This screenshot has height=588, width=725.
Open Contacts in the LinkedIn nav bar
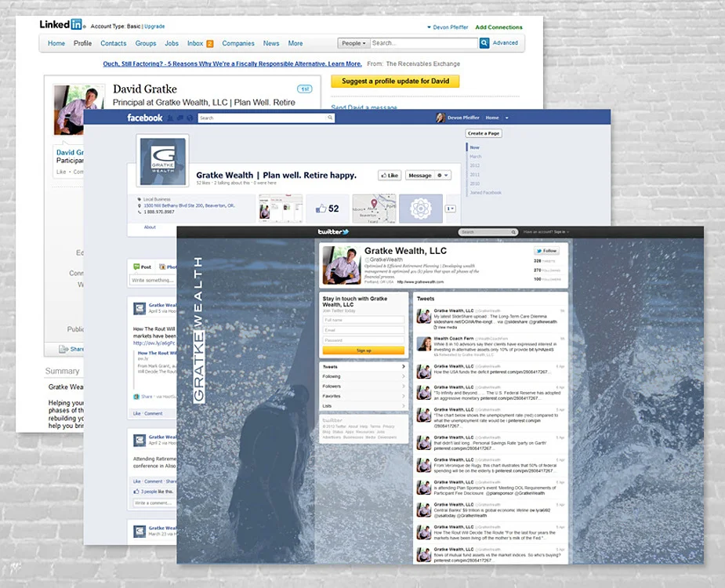[x=114, y=43]
